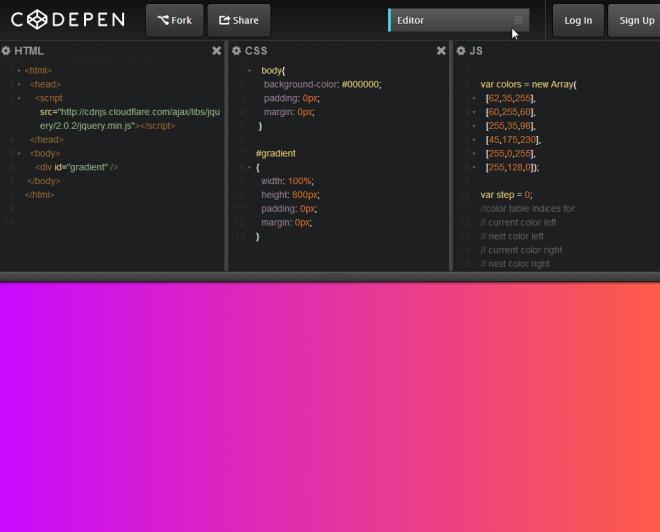Open the Share options

(x=239, y=20)
